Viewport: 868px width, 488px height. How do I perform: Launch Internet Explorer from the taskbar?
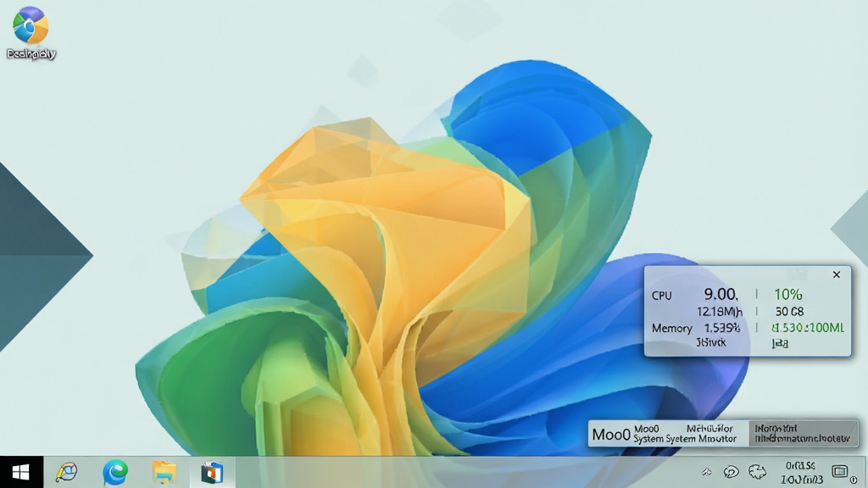coord(66,473)
